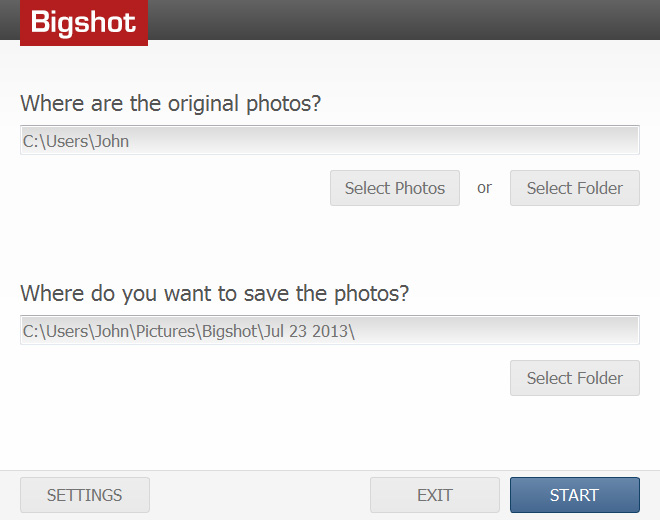
Task: Pick an output directory with the lower Select Folder
Action: coord(575,378)
